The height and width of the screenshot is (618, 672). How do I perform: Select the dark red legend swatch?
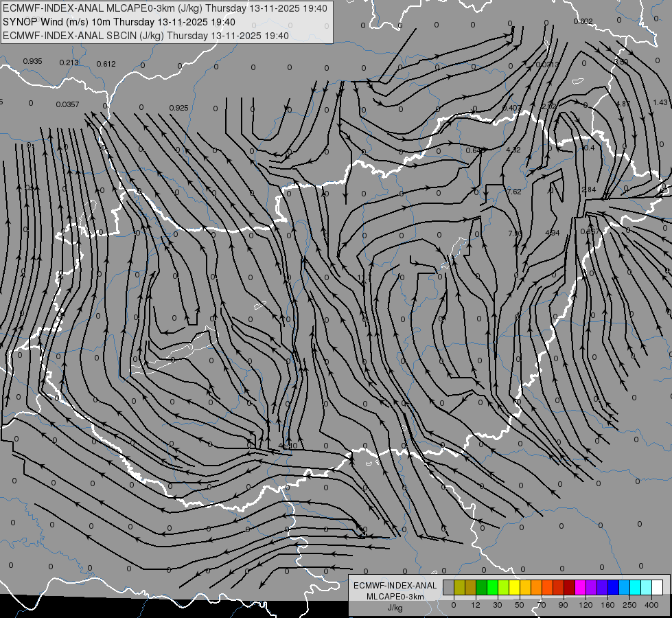coord(570,587)
